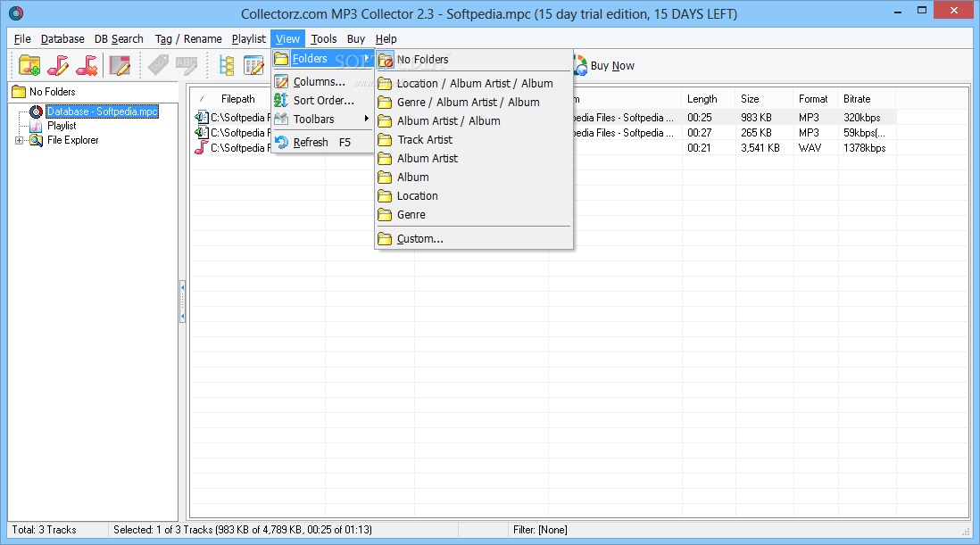Expand the Toolbars submenu arrow
The image size is (980, 545).
[366, 119]
